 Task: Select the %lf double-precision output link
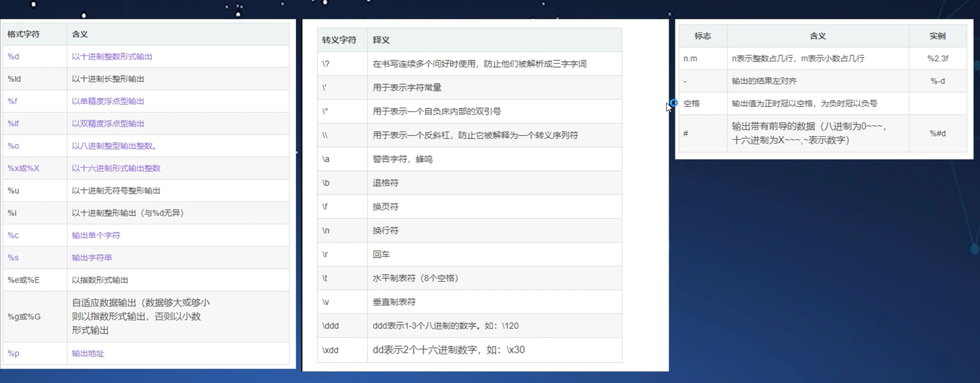[x=14, y=123]
